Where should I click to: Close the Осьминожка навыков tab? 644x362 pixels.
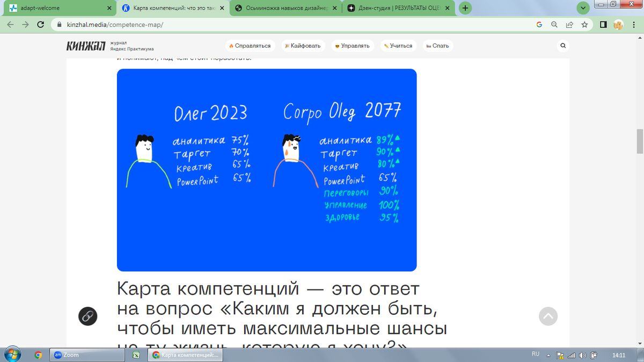[x=335, y=8]
